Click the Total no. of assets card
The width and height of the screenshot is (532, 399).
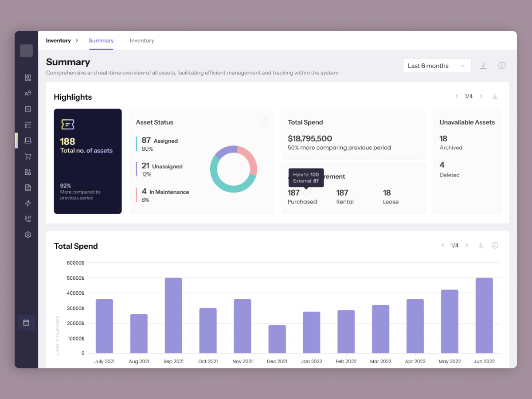87,161
